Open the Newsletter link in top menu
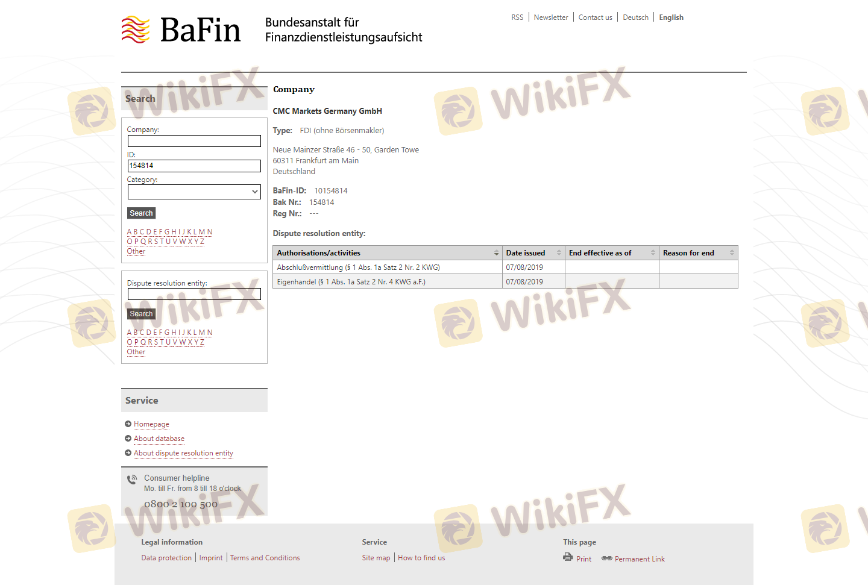Image resolution: width=868 pixels, height=588 pixels. (x=550, y=17)
